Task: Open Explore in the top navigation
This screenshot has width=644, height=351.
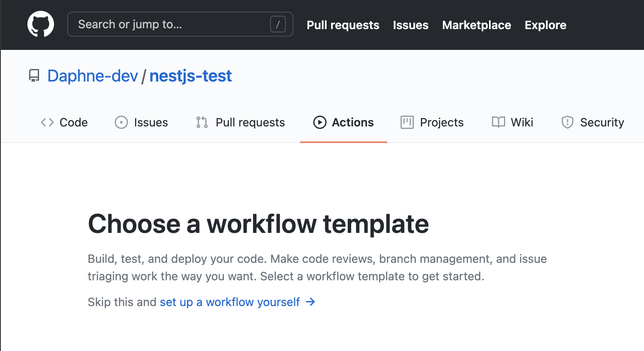Action: tap(545, 25)
